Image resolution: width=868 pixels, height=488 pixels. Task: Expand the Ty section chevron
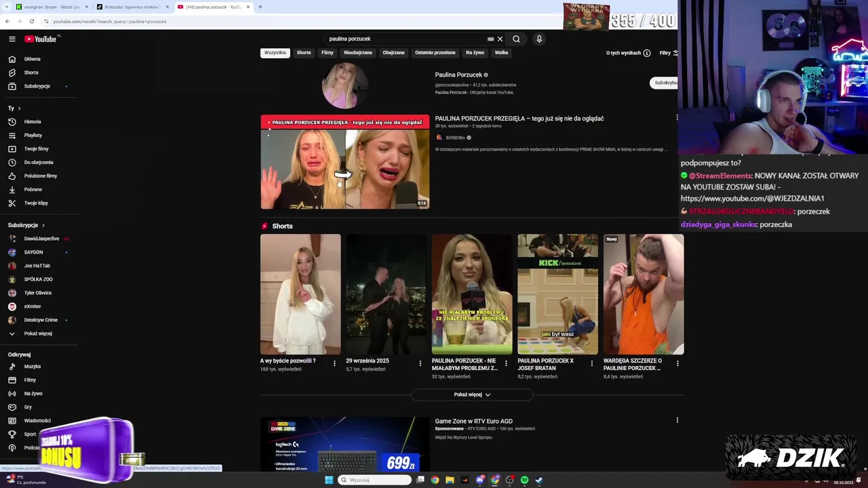tap(19, 108)
